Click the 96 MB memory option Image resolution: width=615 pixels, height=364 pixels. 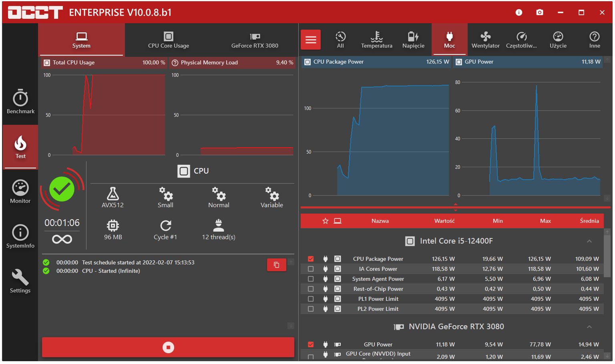tap(113, 230)
